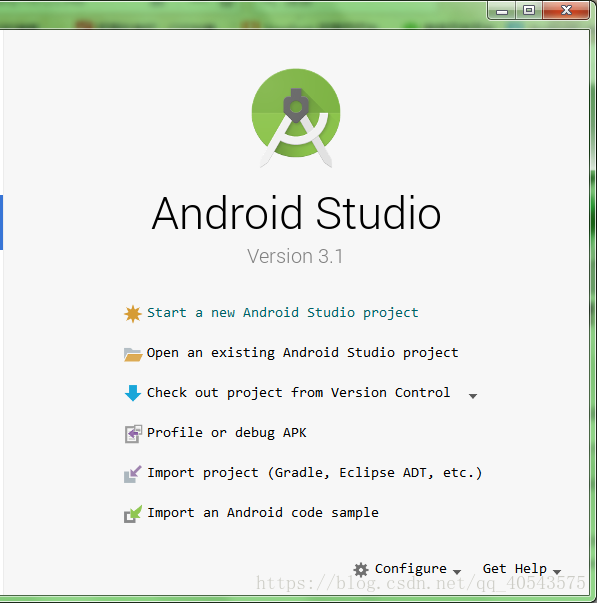Minimize the Android Studio window
The height and width of the screenshot is (603, 597).
click(502, 10)
